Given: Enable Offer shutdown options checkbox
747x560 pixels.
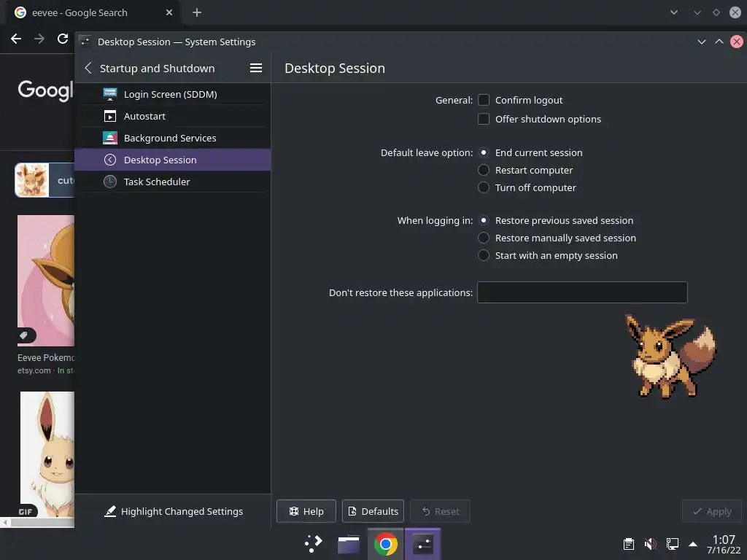Looking at the screenshot, I should (484, 119).
